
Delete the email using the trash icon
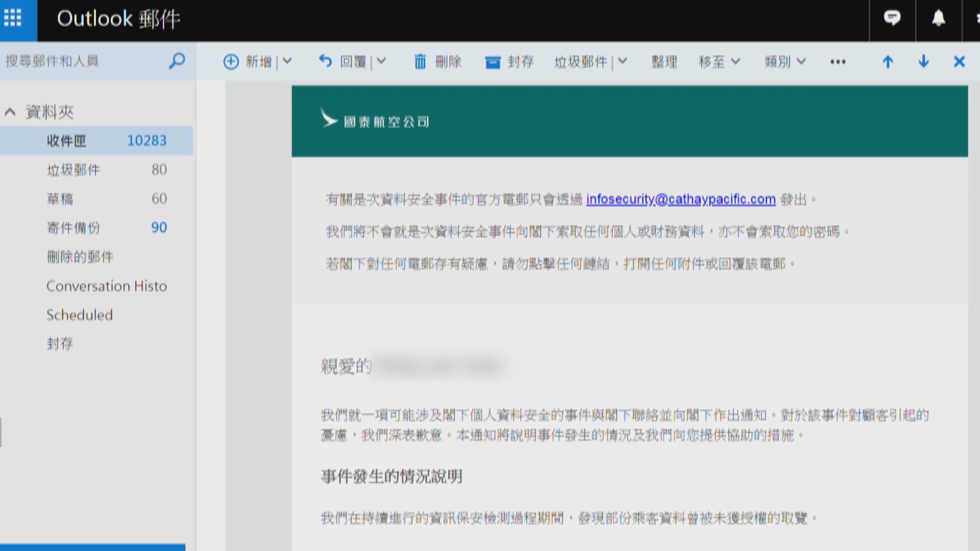point(420,61)
